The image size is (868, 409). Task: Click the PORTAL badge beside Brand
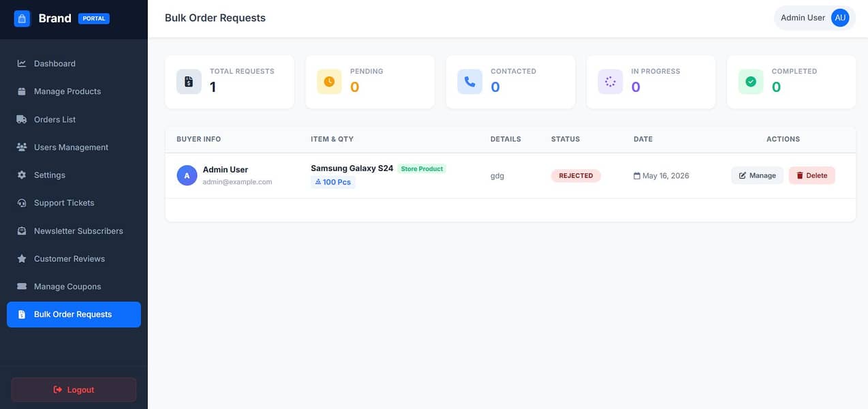tap(94, 18)
